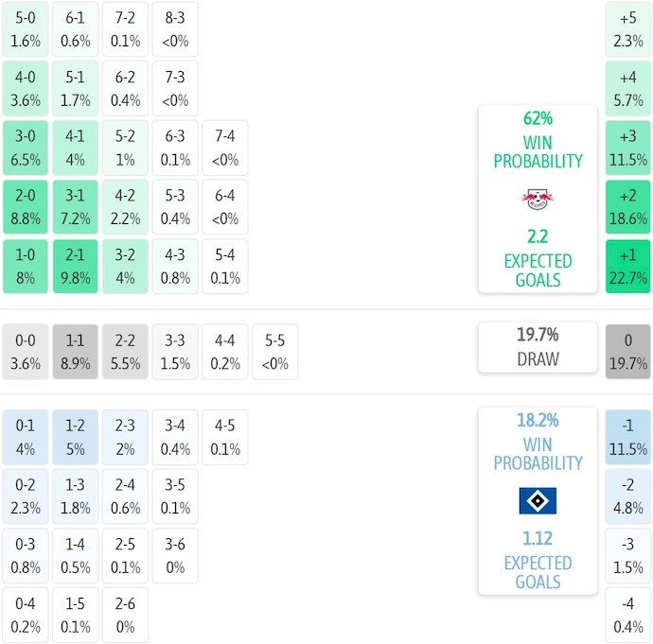This screenshot has width=653, height=644.
Task: Click the RB Leipzig club logo
Action: pyautogui.click(x=538, y=199)
